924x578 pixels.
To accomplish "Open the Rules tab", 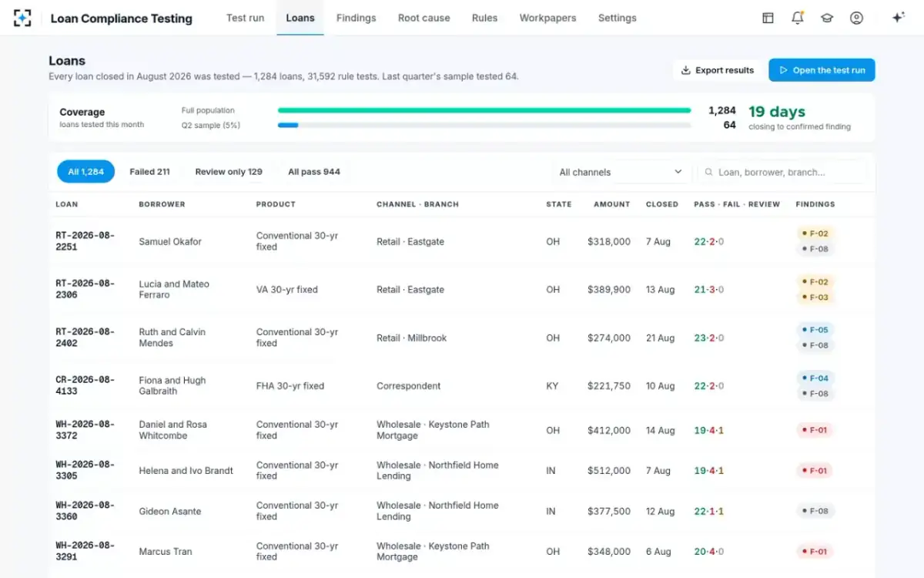I will coord(484,18).
